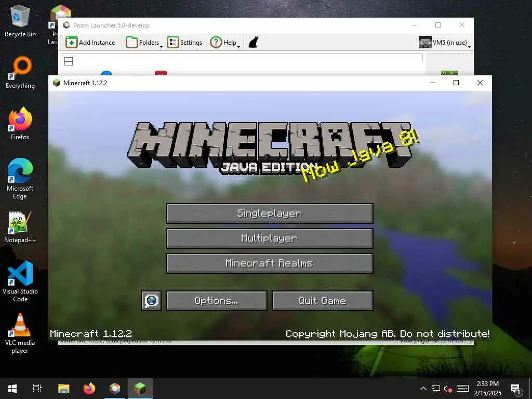Open the Multiplayer menu

(x=270, y=238)
